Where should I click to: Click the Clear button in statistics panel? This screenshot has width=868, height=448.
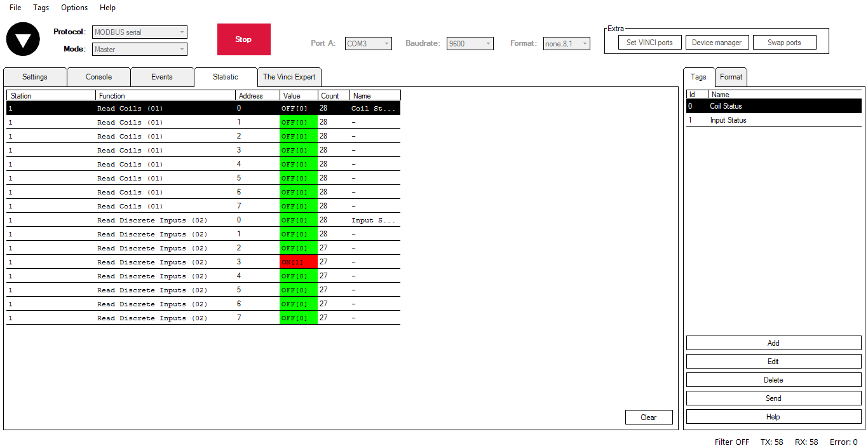649,417
